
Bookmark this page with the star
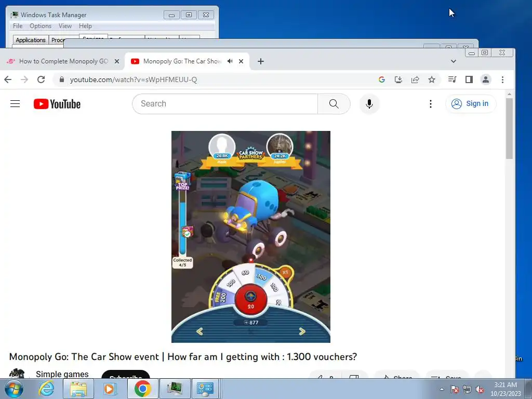point(432,79)
